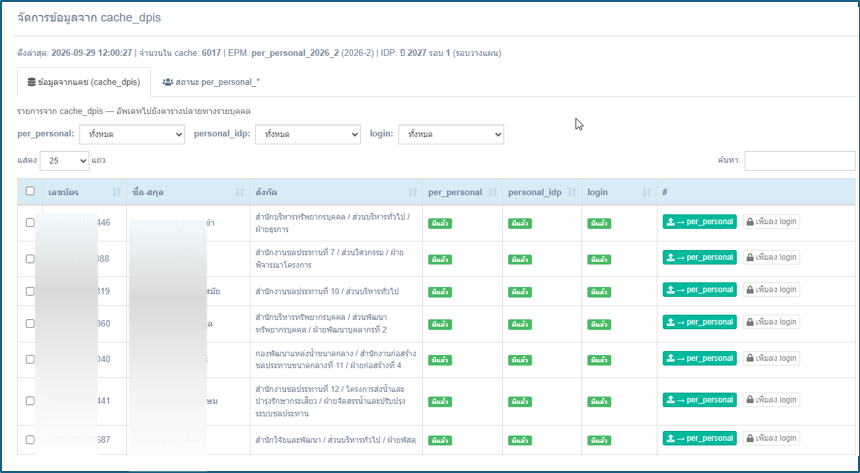
Task: Tick the select-all checkbox in table header
Action: 30,191
